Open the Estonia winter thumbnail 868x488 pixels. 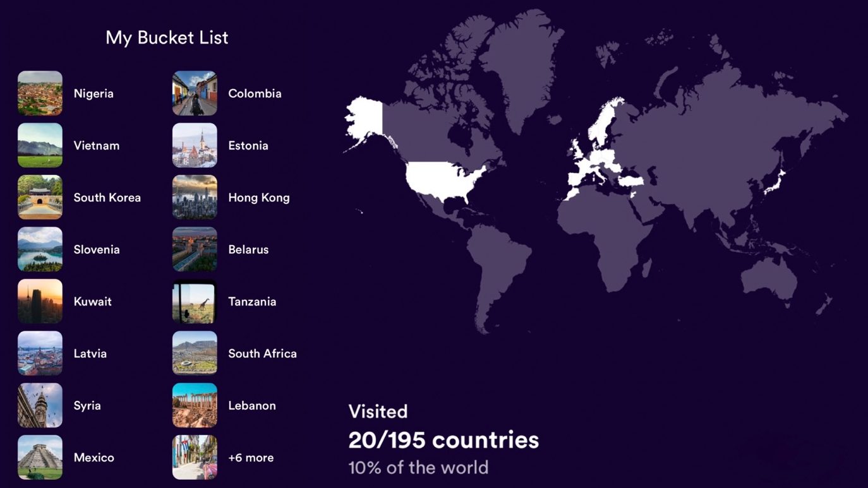point(195,145)
